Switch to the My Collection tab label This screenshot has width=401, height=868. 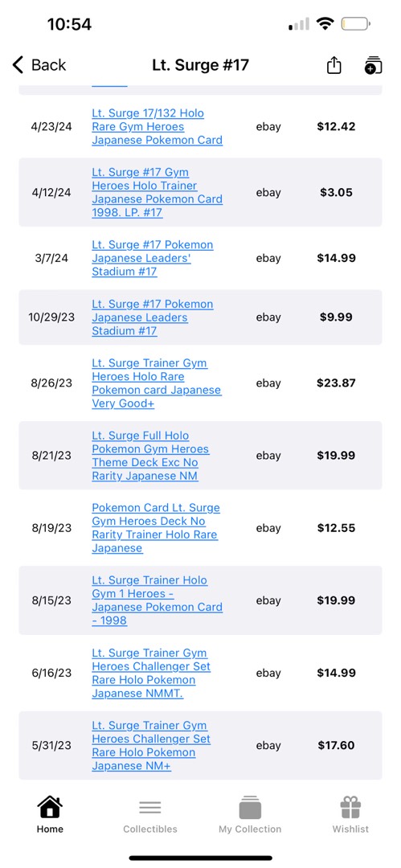pyautogui.click(x=250, y=829)
